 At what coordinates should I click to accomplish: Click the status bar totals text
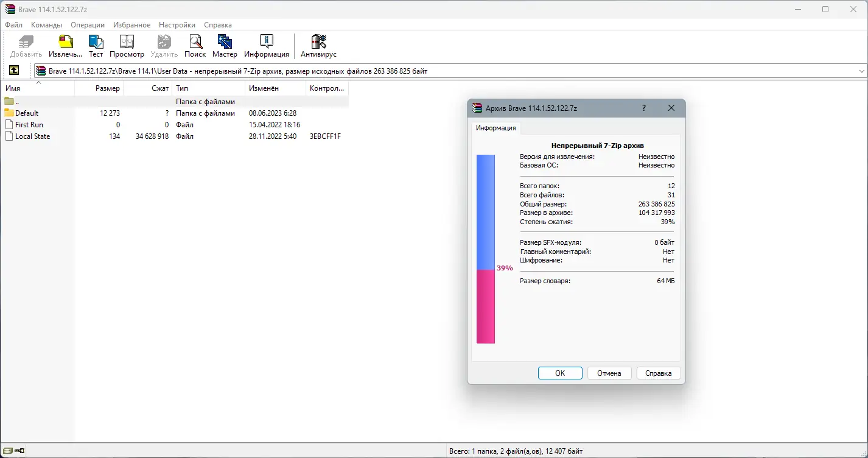tap(516, 451)
